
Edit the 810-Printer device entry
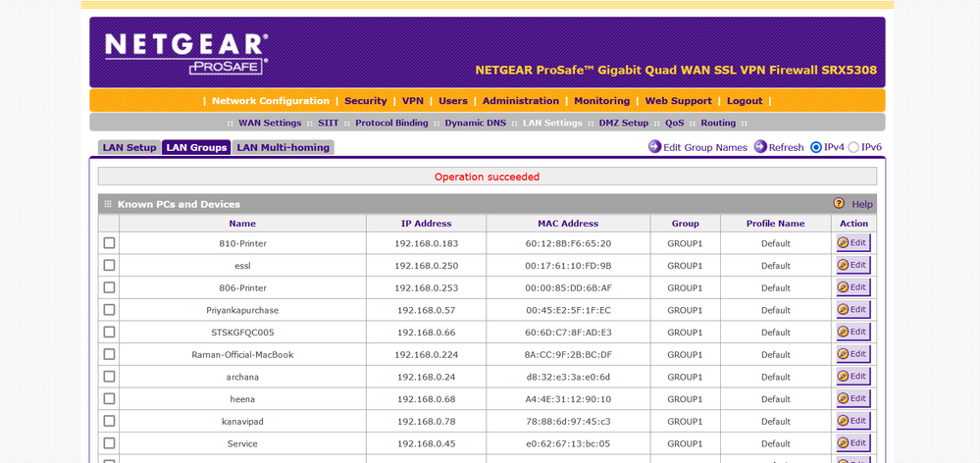pos(853,243)
